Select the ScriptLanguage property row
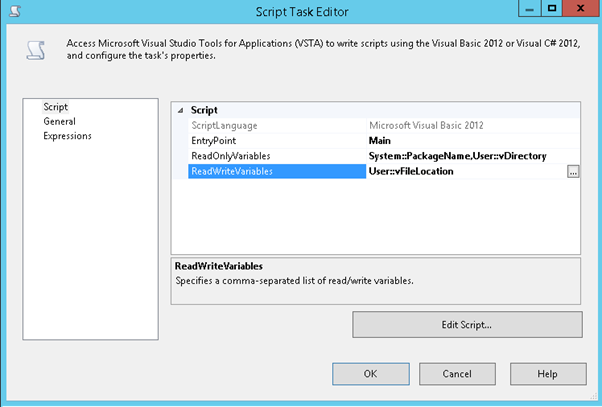602x407 pixels. [x=224, y=125]
